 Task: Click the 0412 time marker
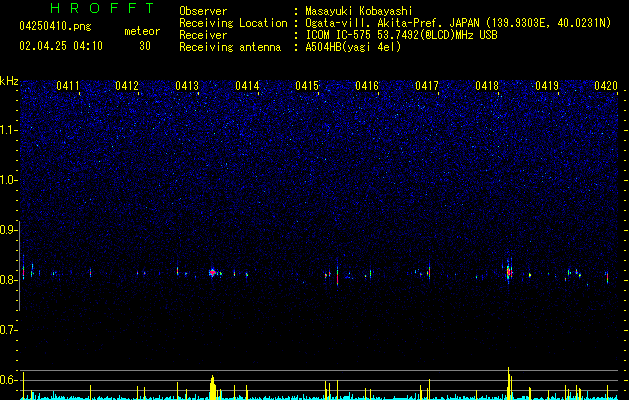(x=127, y=86)
